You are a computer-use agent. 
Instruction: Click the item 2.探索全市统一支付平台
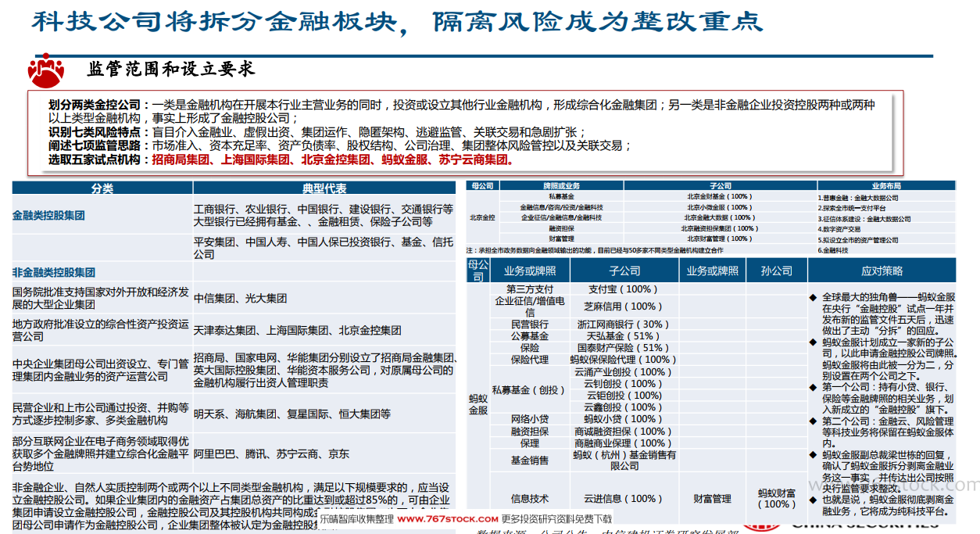tap(851, 208)
